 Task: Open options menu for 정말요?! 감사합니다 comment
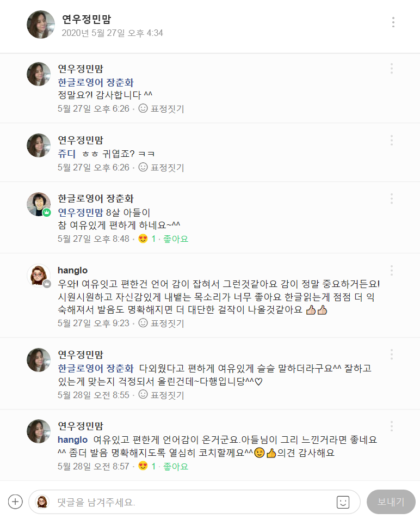click(x=391, y=69)
